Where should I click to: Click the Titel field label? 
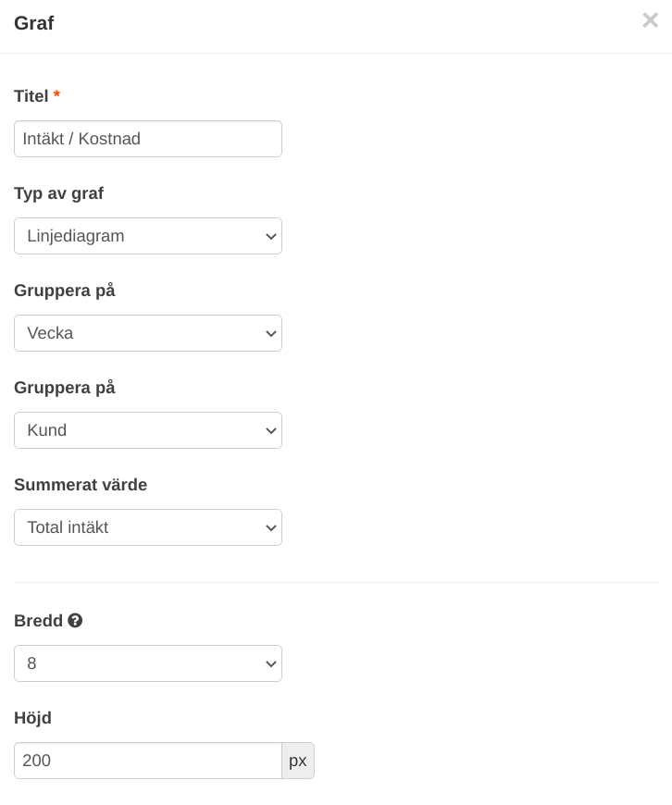(31, 96)
